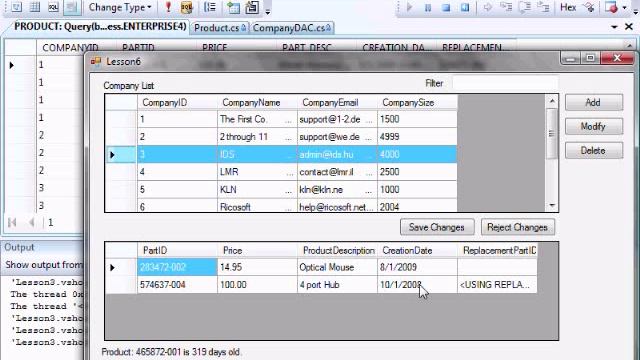Select the KLN company name cell
The height and width of the screenshot is (360, 640).
(257, 189)
